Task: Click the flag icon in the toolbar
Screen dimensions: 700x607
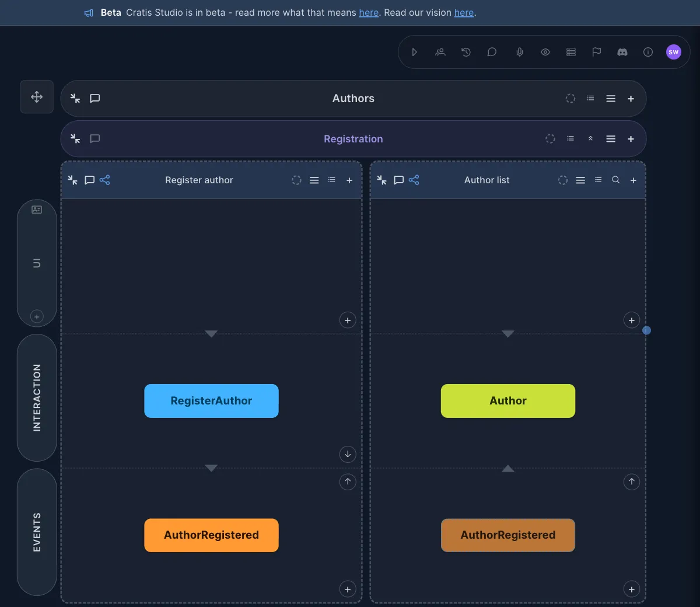Action: [x=597, y=52]
